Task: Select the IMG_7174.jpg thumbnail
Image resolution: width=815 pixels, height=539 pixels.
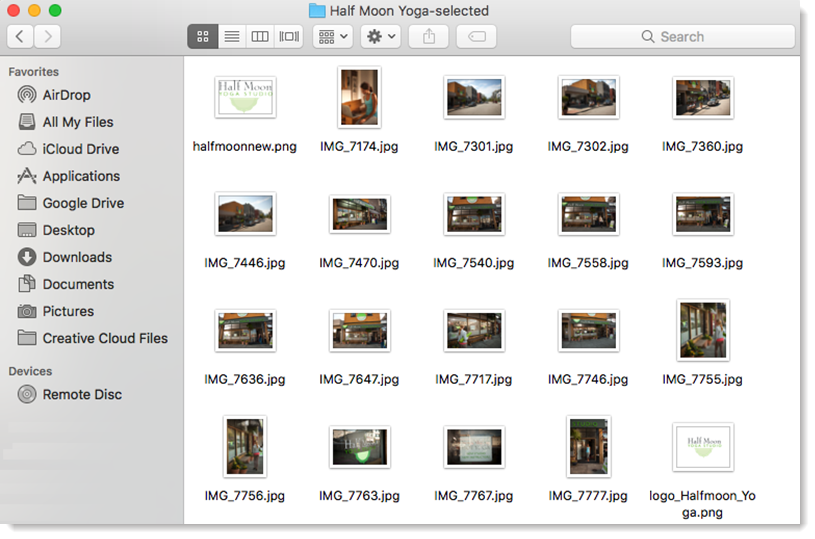Action: tap(359, 97)
